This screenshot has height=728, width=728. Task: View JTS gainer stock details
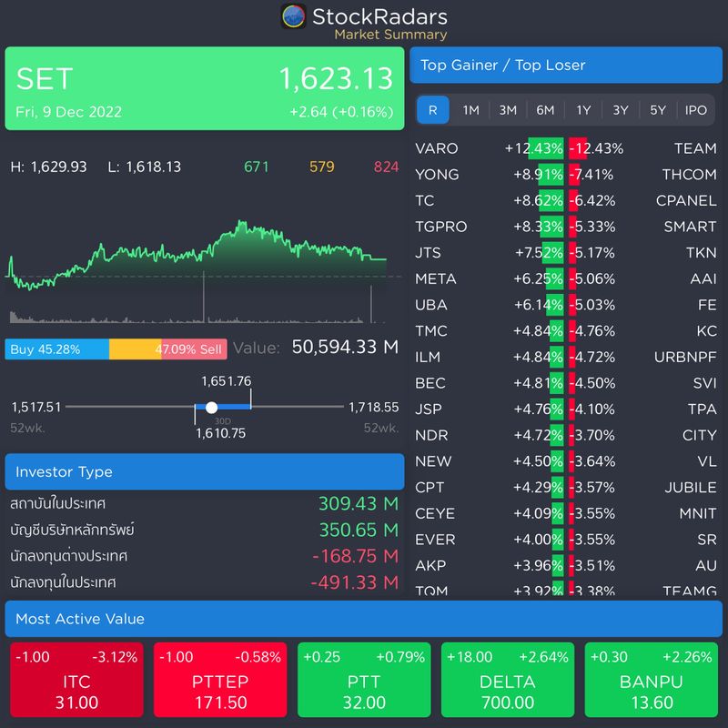coord(432,253)
